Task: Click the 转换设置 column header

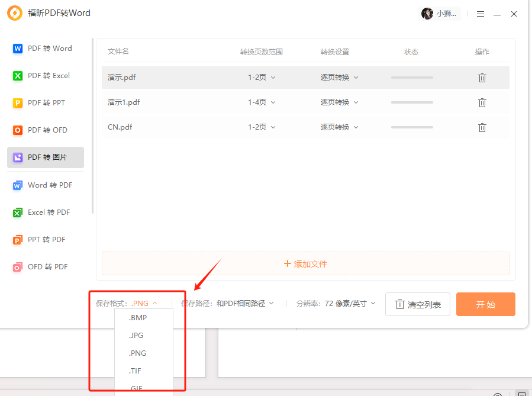Action: [335, 52]
